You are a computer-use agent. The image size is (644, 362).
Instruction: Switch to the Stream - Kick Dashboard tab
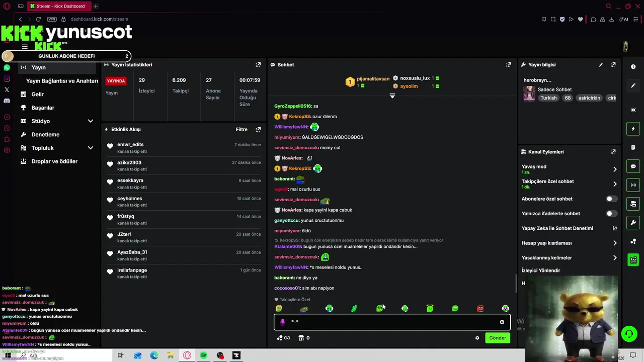[x=59, y=6]
